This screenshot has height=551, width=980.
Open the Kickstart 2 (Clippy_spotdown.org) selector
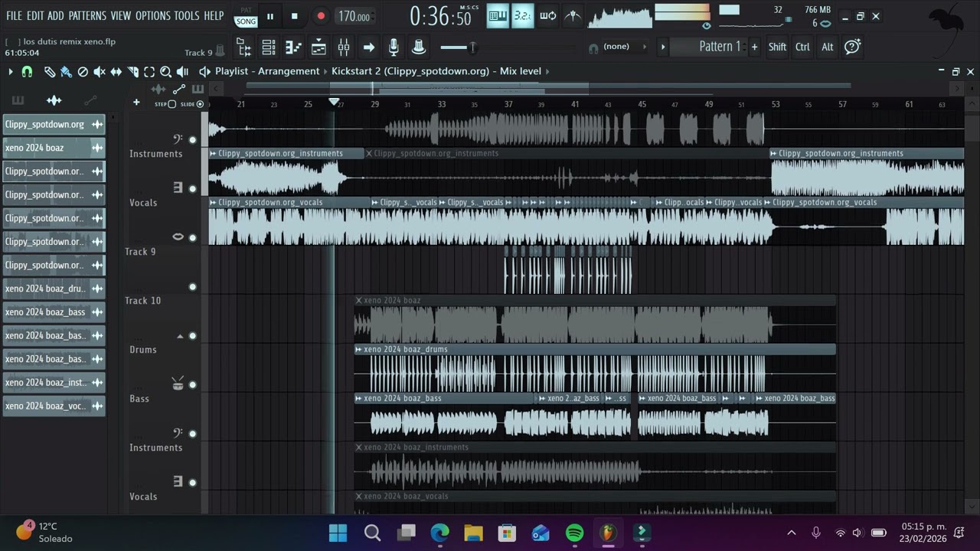coord(410,71)
